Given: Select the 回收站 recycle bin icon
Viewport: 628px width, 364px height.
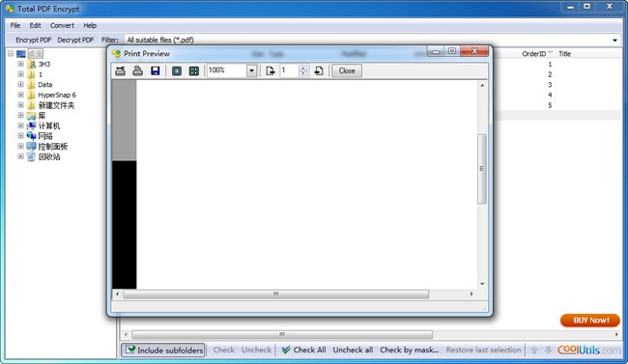Looking at the screenshot, I should click(31, 157).
